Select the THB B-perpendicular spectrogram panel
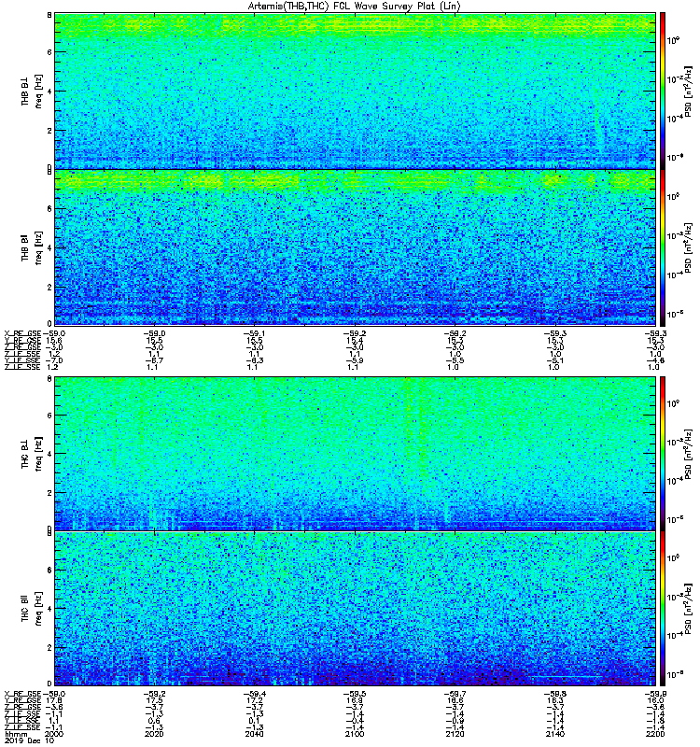This screenshot has width=700, height=747. [x=355, y=91]
